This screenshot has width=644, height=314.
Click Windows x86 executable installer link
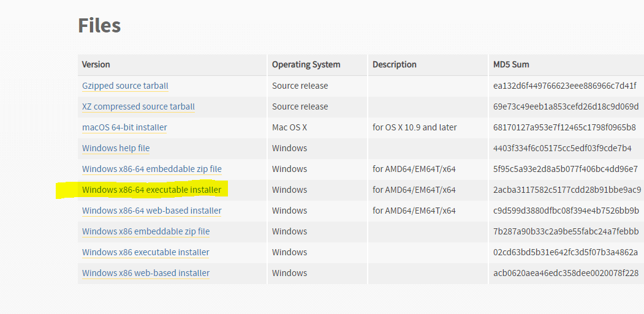pos(146,252)
